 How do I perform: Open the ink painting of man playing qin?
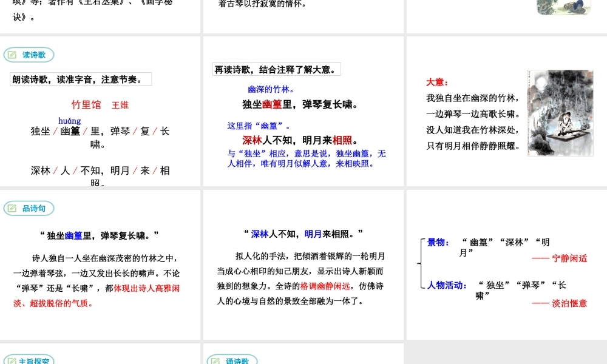click(560, 113)
